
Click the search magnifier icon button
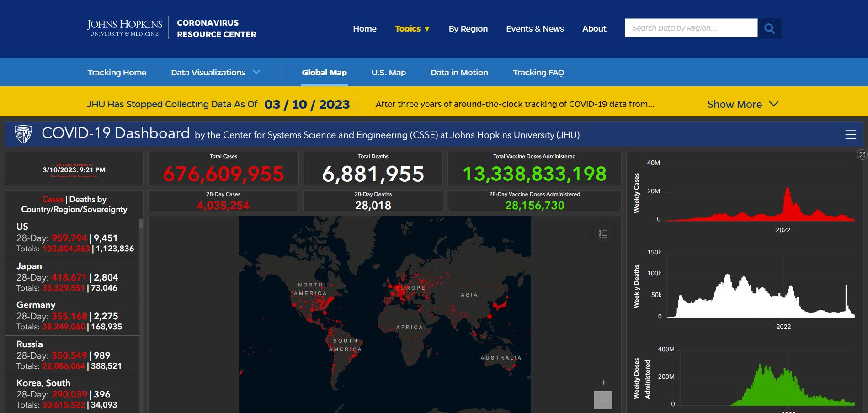click(769, 28)
